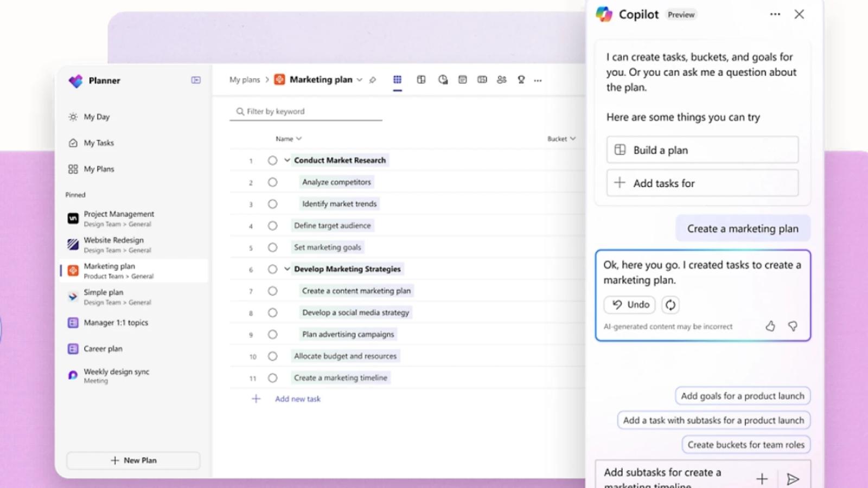Click Set marketing goals task name
The width and height of the screenshot is (868, 488).
pyautogui.click(x=328, y=247)
